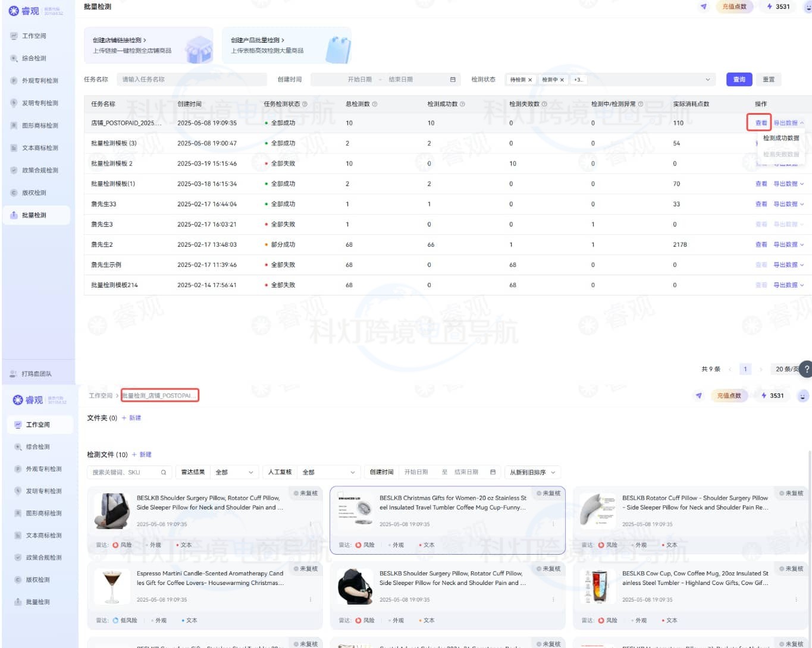The image size is (812, 648).
Task: Open three-dot menu on Espresso Martini Candle card
Action: click(x=311, y=600)
